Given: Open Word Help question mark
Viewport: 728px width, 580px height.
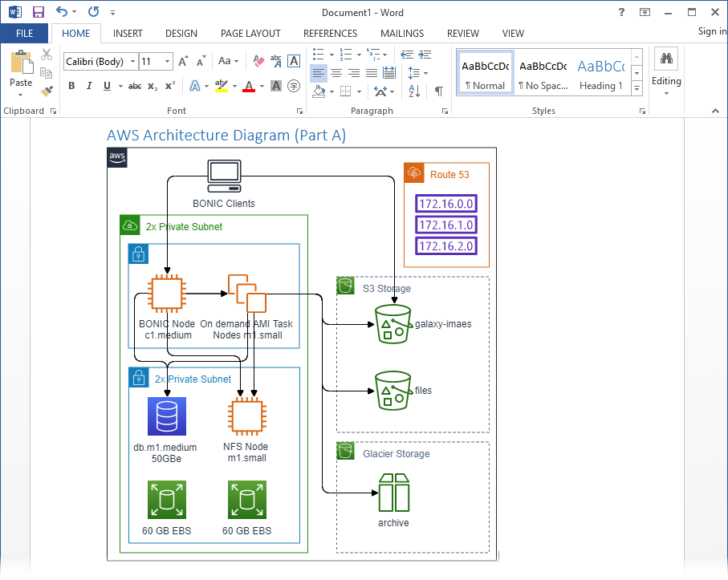Looking at the screenshot, I should tap(622, 12).
